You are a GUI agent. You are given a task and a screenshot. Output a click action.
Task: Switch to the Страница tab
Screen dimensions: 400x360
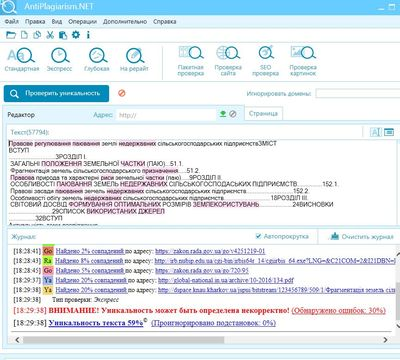pyautogui.click(x=263, y=114)
